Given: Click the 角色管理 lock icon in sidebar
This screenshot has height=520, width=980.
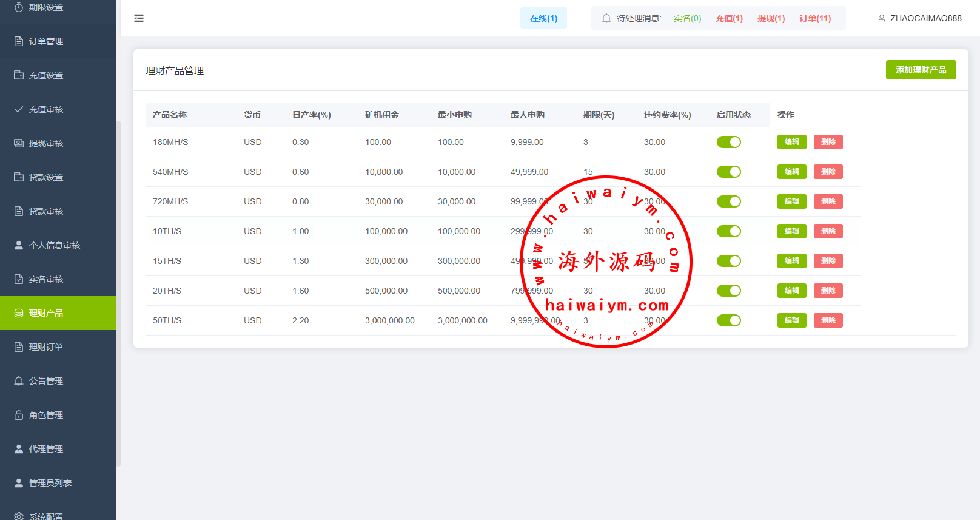Looking at the screenshot, I should 19,415.
